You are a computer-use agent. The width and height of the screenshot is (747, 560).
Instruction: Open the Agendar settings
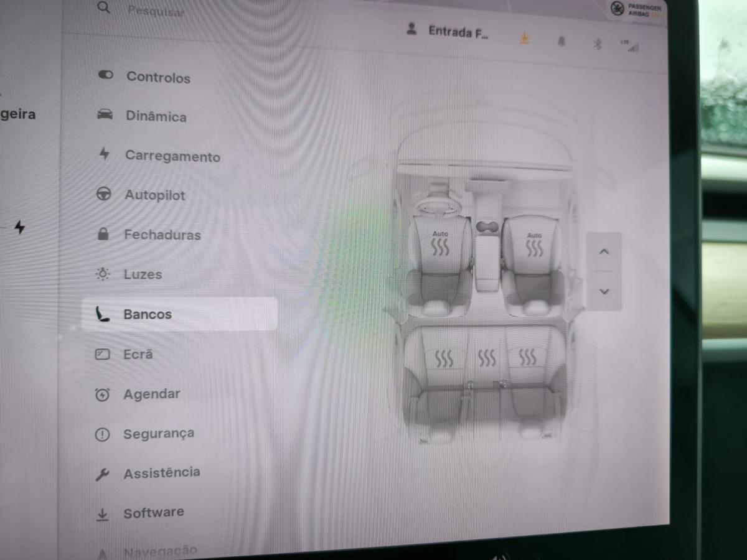138,394
